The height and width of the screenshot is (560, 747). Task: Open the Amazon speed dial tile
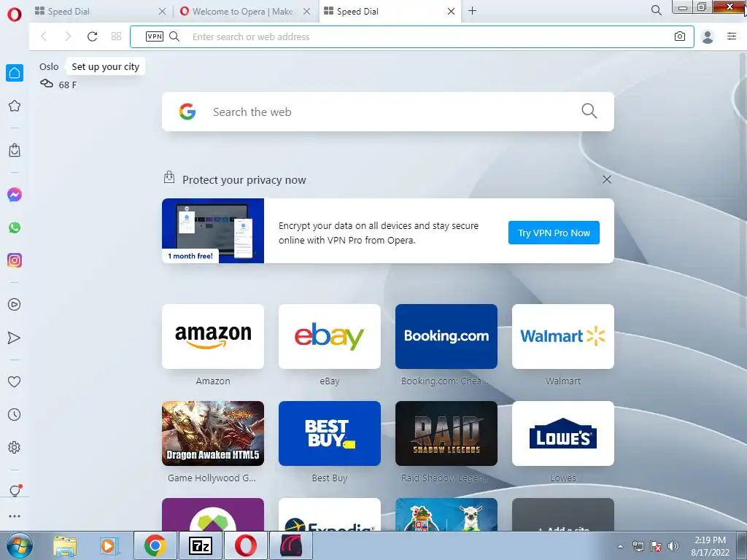tap(213, 336)
